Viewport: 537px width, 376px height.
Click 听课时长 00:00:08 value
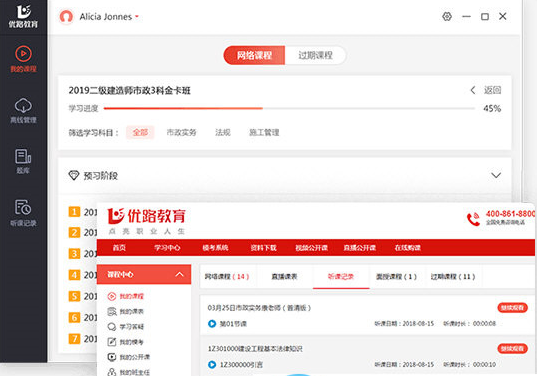pos(484,324)
